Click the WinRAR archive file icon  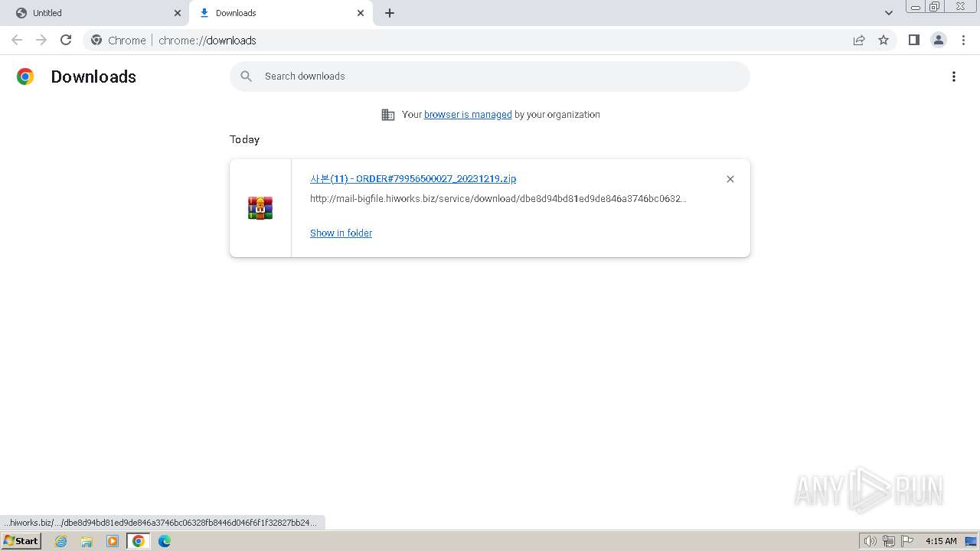click(260, 208)
